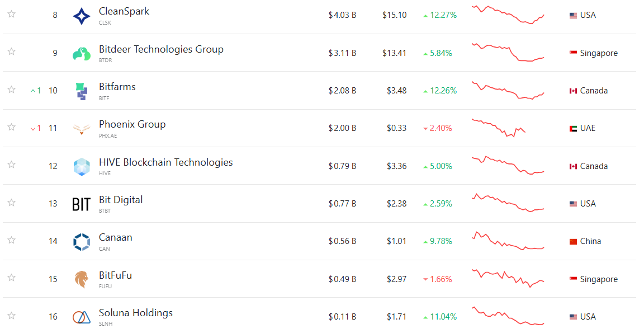Click the CleanSpark logo icon
This screenshot has height=333, width=644.
click(82, 16)
